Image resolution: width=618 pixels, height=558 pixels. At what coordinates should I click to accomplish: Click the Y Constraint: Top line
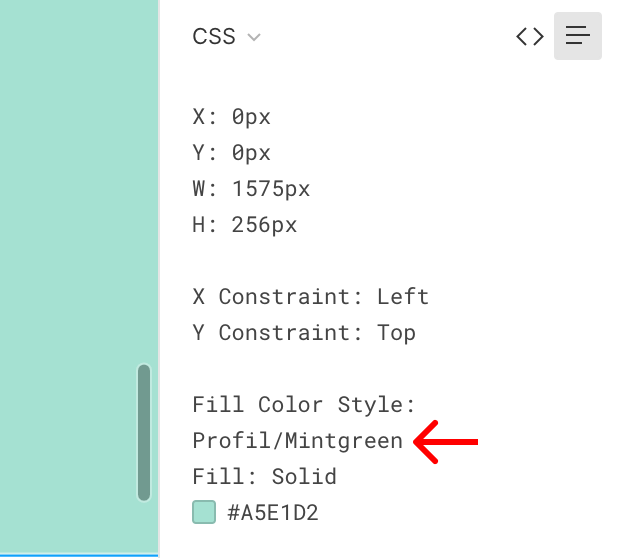304,333
